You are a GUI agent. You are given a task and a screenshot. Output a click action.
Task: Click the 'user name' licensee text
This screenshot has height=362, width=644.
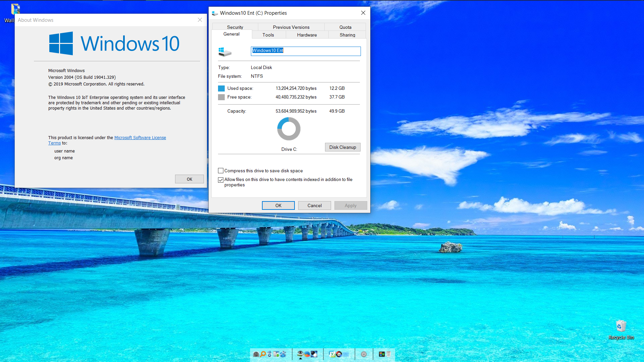(64, 151)
